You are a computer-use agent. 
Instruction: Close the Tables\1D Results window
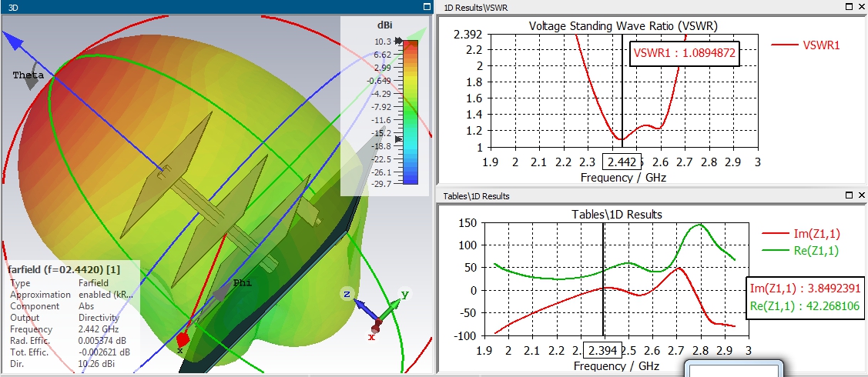tap(861, 195)
